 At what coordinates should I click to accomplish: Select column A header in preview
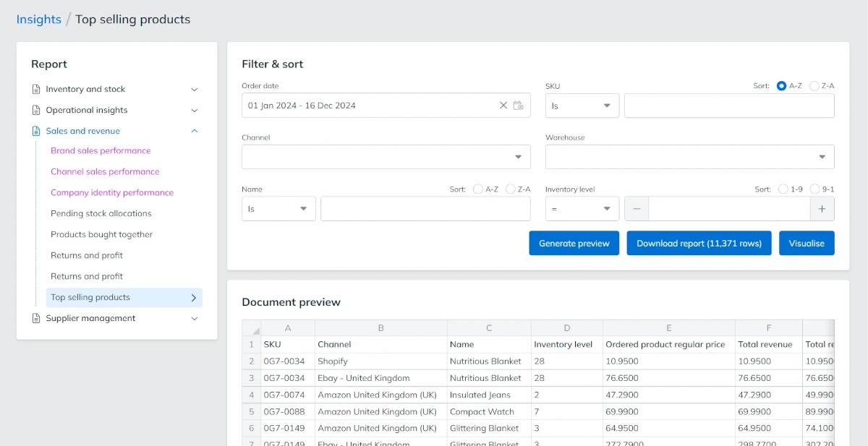click(288, 328)
